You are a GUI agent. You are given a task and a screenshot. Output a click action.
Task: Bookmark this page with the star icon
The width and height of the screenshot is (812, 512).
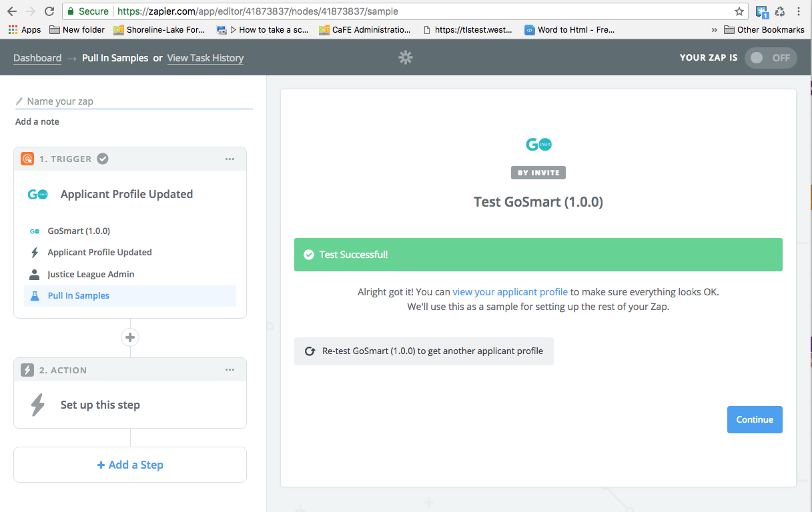739,11
